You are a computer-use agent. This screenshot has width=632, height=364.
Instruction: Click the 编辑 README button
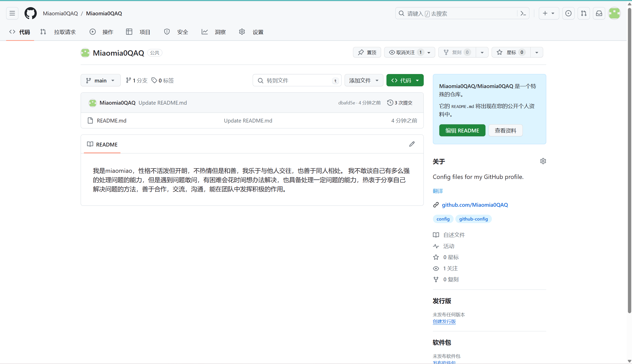tap(462, 130)
